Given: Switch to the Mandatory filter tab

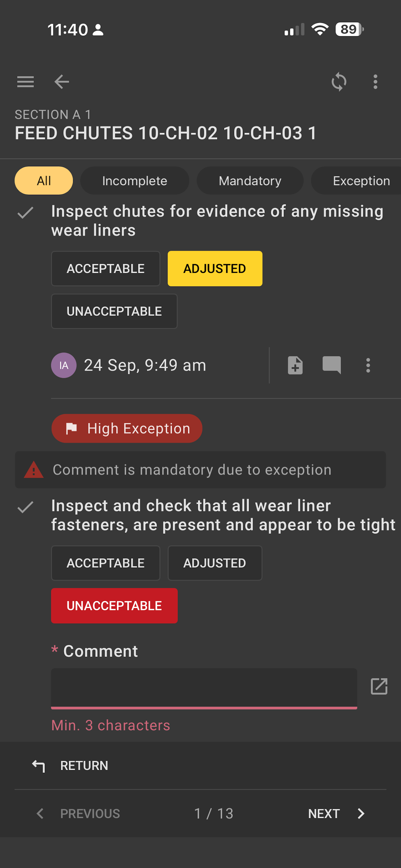Looking at the screenshot, I should 250,181.
